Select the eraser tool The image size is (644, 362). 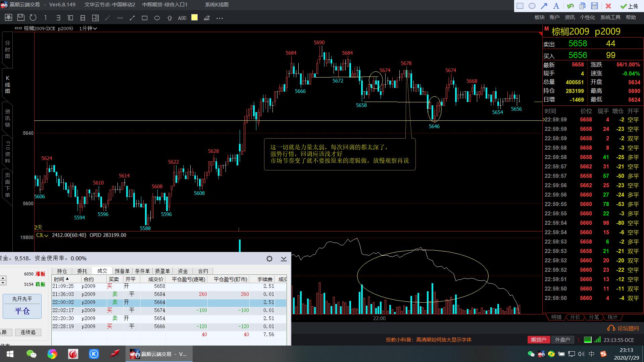pyautogui.click(x=207, y=18)
